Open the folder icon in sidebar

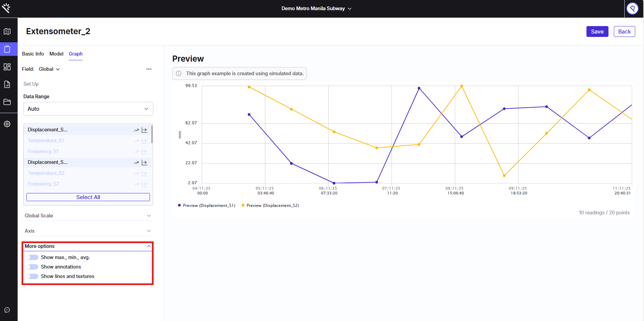pyautogui.click(x=7, y=102)
